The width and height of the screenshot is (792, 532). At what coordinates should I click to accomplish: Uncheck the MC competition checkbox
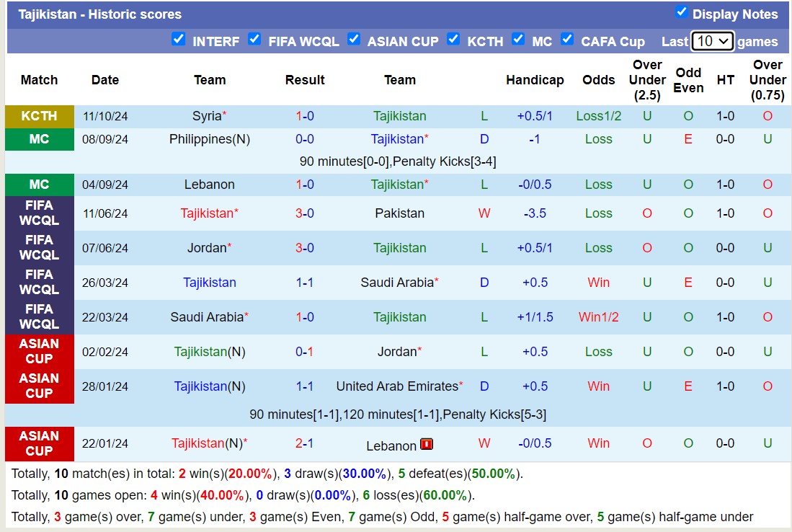tap(518, 40)
